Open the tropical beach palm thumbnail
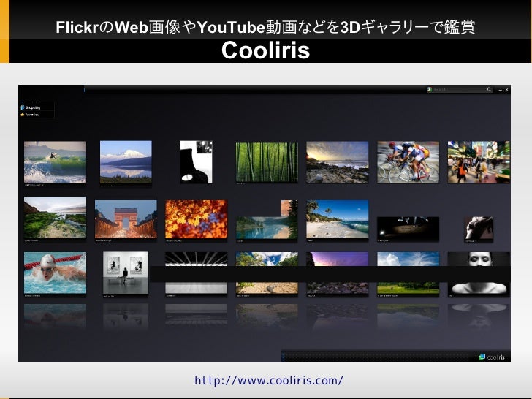 coord(338,219)
